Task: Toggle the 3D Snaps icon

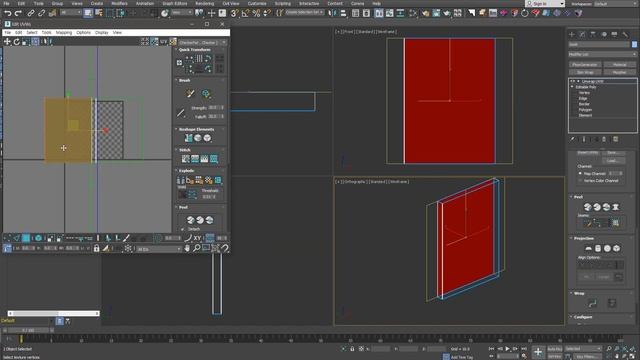Action: coord(234,13)
